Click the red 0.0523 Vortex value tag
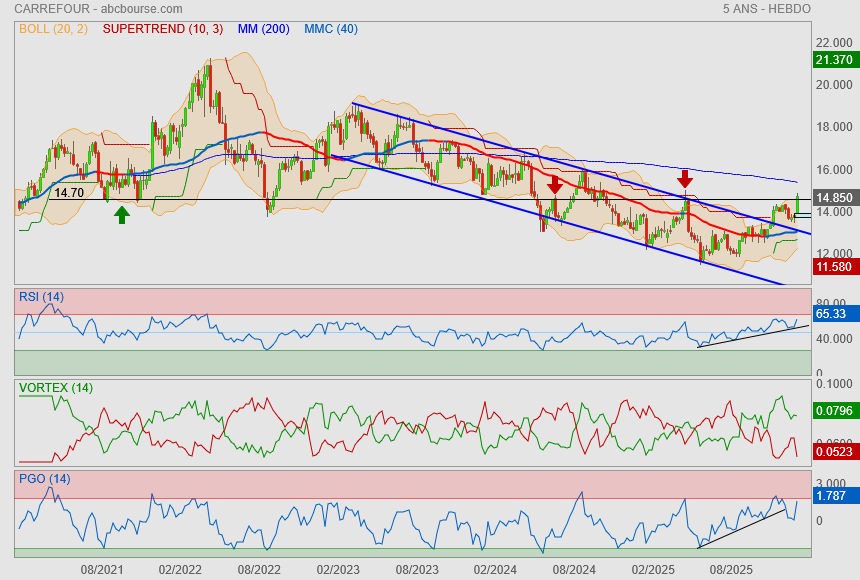 coord(834,452)
